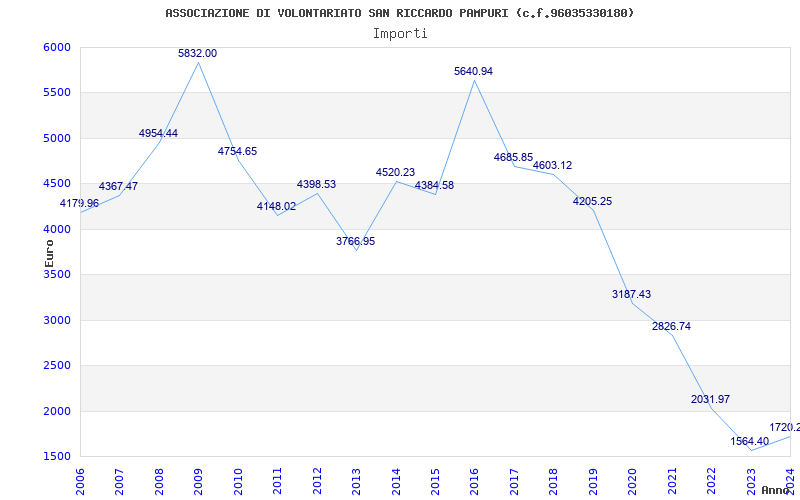Click the 2015 year label
Image resolution: width=800 pixels, height=500 pixels.
pos(435,481)
